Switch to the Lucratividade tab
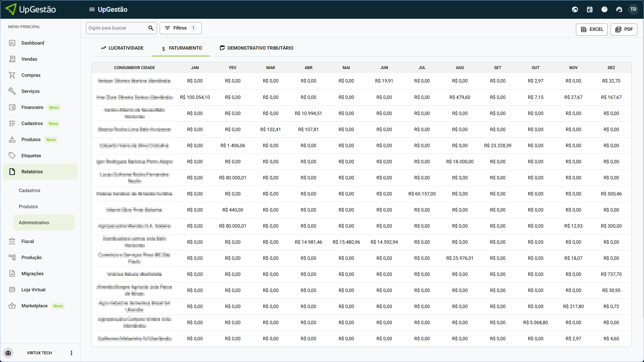644x362 pixels. pyautogui.click(x=122, y=48)
